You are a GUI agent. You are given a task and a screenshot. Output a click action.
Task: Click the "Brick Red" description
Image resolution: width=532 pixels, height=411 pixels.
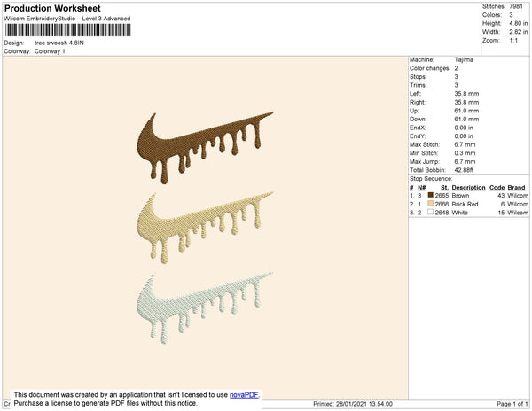(x=465, y=204)
